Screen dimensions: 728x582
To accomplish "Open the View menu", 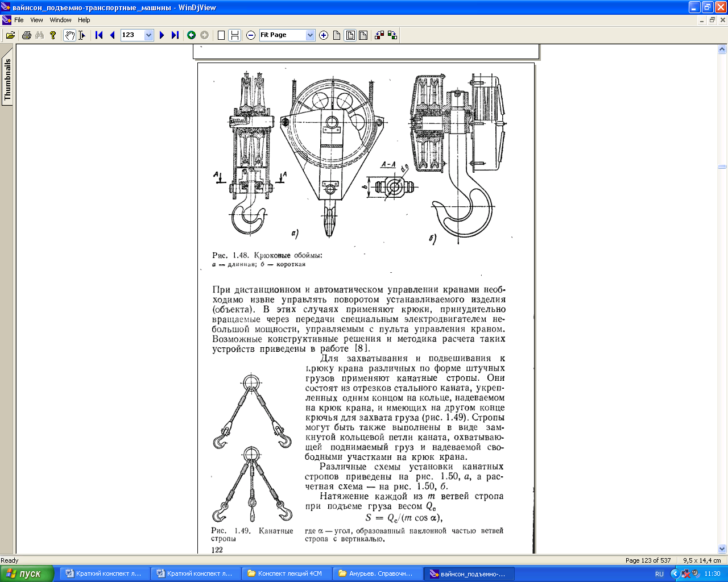I will coord(36,20).
